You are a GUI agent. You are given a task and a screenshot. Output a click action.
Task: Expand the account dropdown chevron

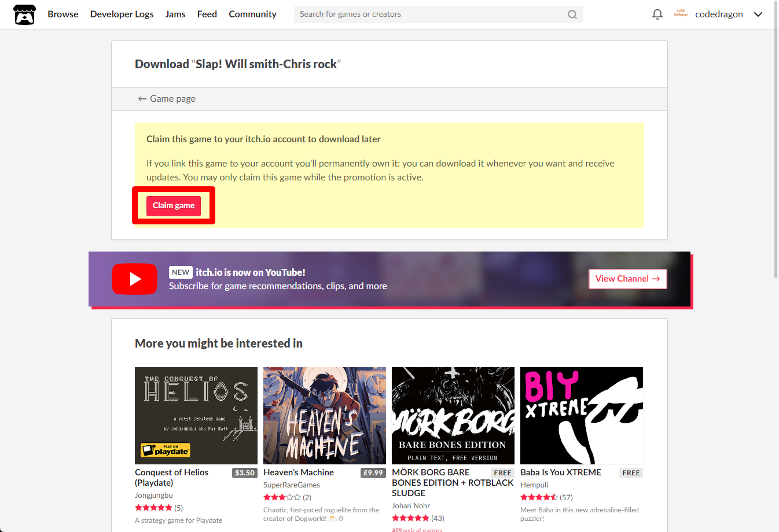(758, 14)
